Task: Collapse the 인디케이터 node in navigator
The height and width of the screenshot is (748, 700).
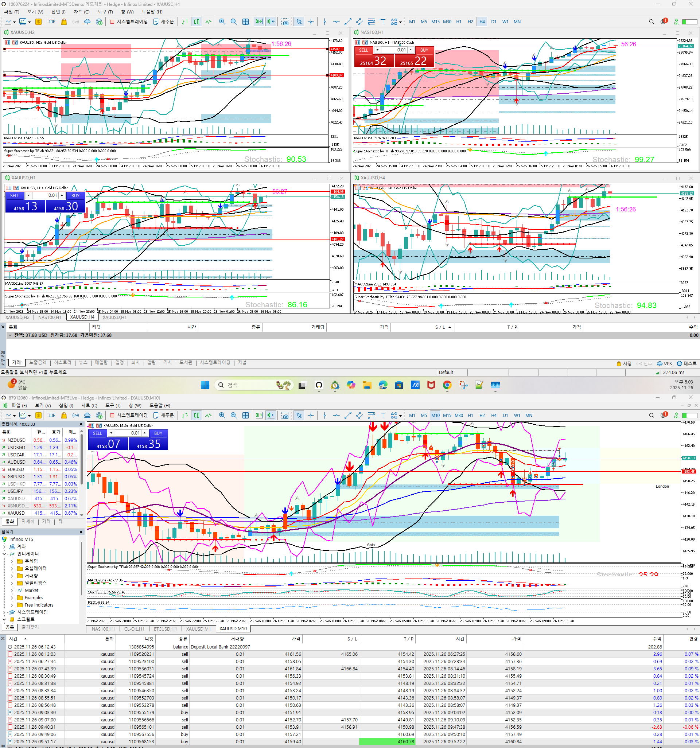Action: point(4,554)
